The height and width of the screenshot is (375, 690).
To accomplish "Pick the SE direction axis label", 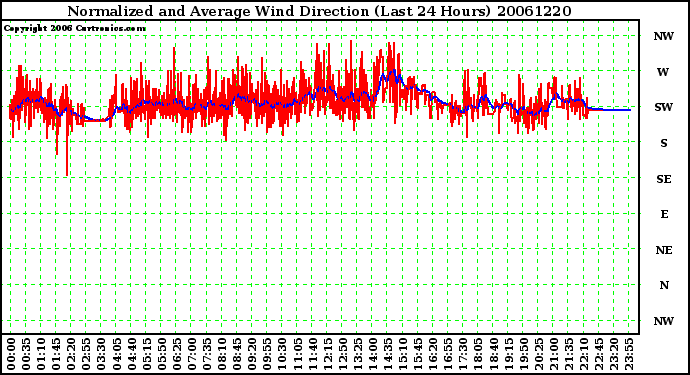I will coord(664,179).
